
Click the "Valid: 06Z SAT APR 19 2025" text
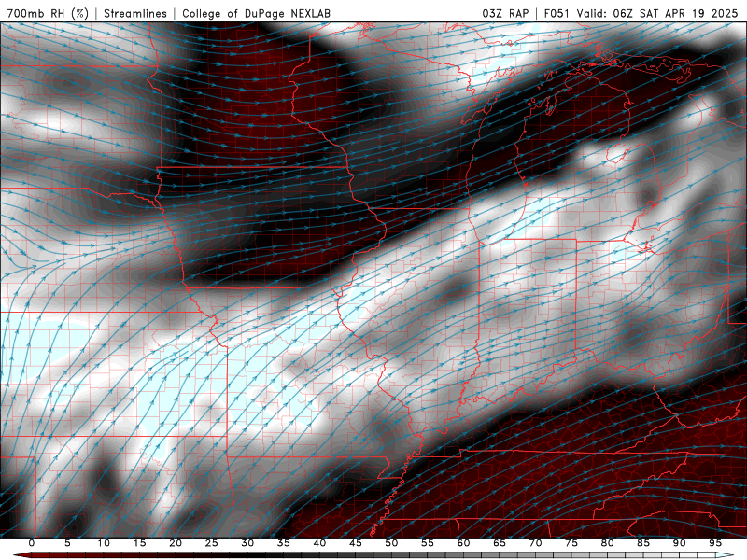click(x=657, y=13)
